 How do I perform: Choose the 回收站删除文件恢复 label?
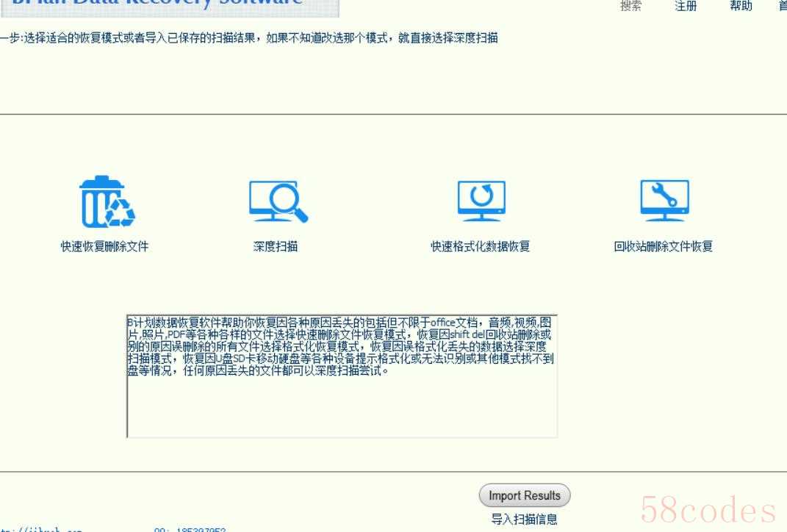tap(663, 247)
